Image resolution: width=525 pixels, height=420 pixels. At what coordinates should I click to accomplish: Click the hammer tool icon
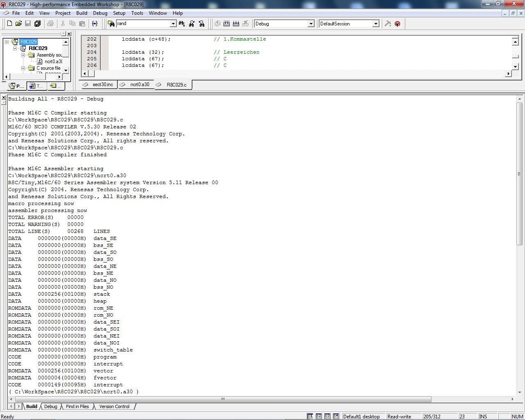click(x=388, y=24)
